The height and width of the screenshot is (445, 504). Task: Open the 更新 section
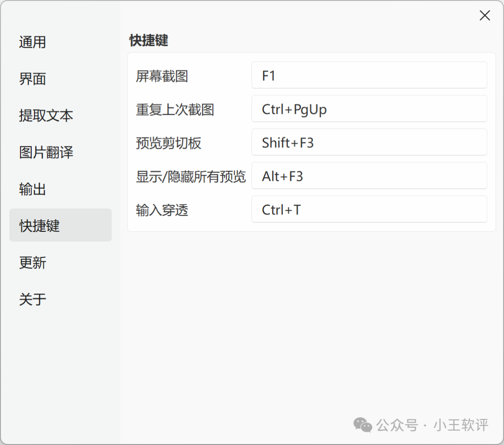pyautogui.click(x=32, y=262)
